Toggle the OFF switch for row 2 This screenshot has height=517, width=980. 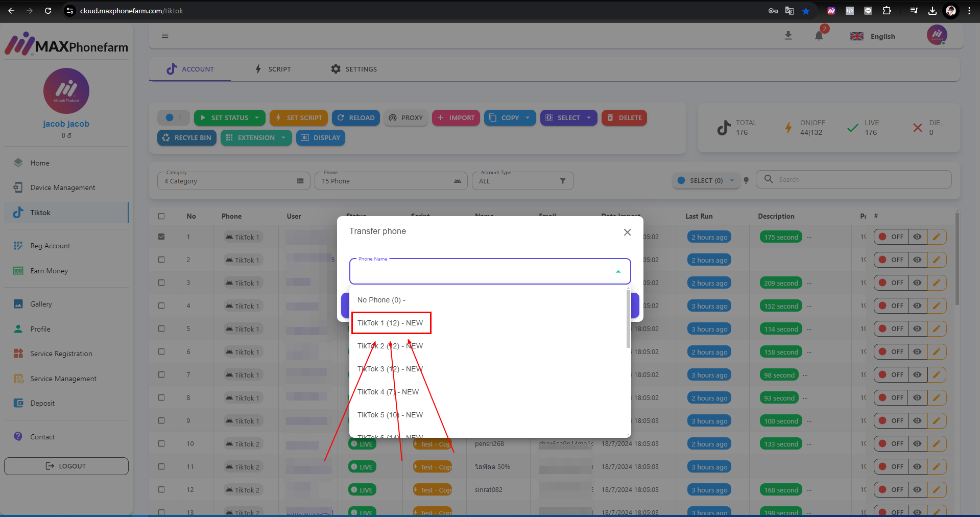891,260
